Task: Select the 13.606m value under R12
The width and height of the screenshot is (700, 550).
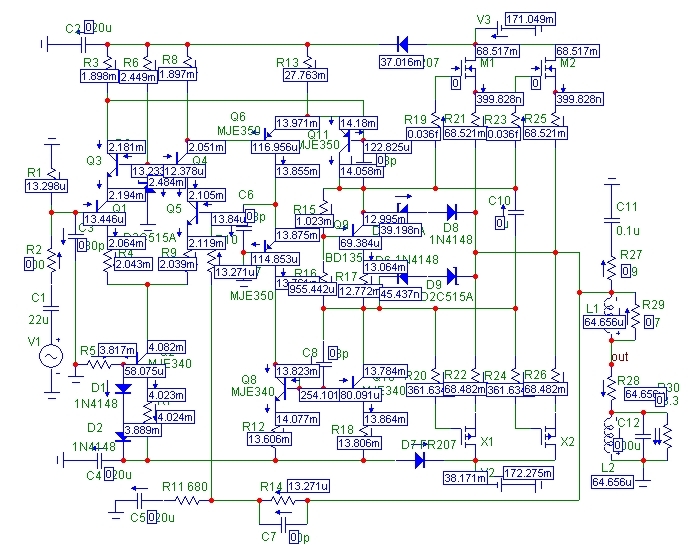Action: click(269, 439)
